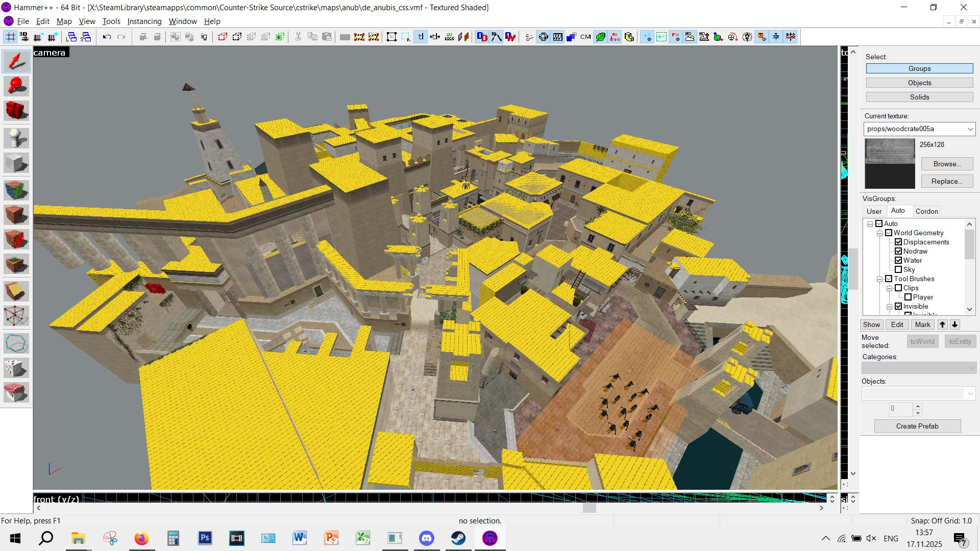Image resolution: width=980 pixels, height=551 pixels.
Task: Click the CM cubemap toolbar icon
Action: [585, 37]
